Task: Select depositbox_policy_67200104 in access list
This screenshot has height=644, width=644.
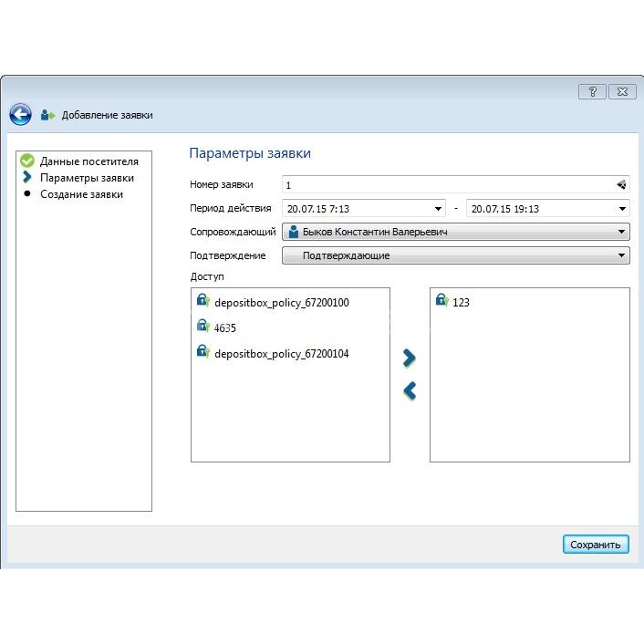Action: 282,354
